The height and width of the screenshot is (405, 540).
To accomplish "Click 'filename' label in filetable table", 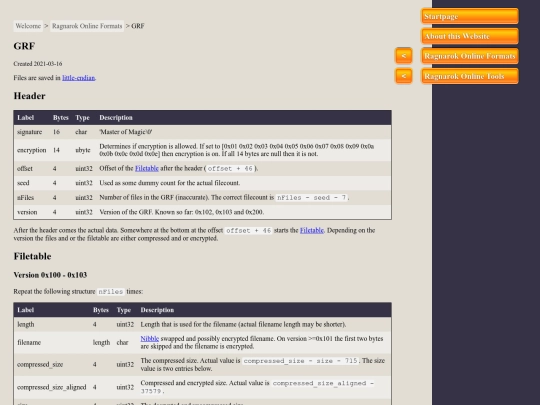I will (x=29, y=342).
